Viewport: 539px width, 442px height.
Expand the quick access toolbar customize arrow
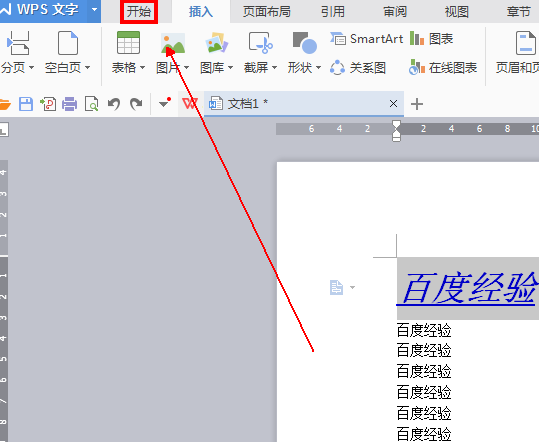[165, 103]
